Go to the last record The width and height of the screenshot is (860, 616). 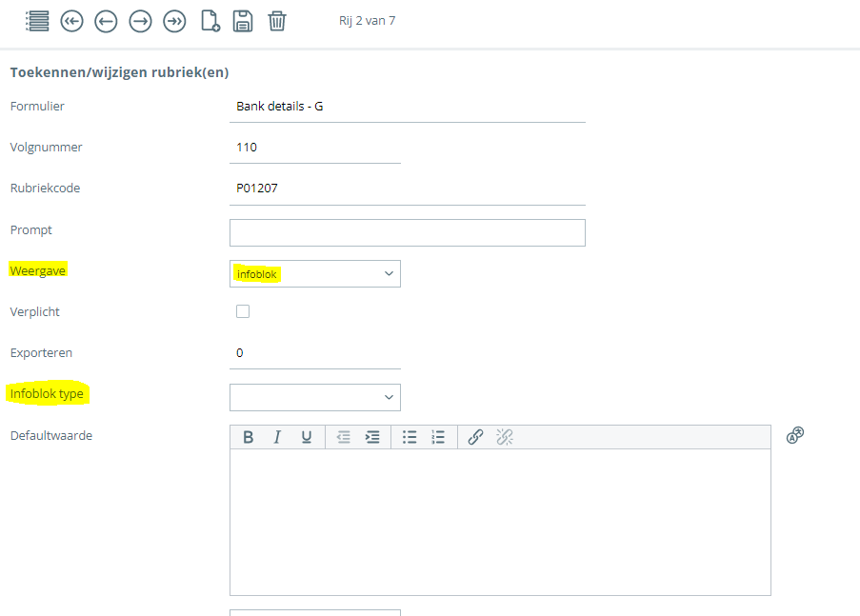(174, 20)
